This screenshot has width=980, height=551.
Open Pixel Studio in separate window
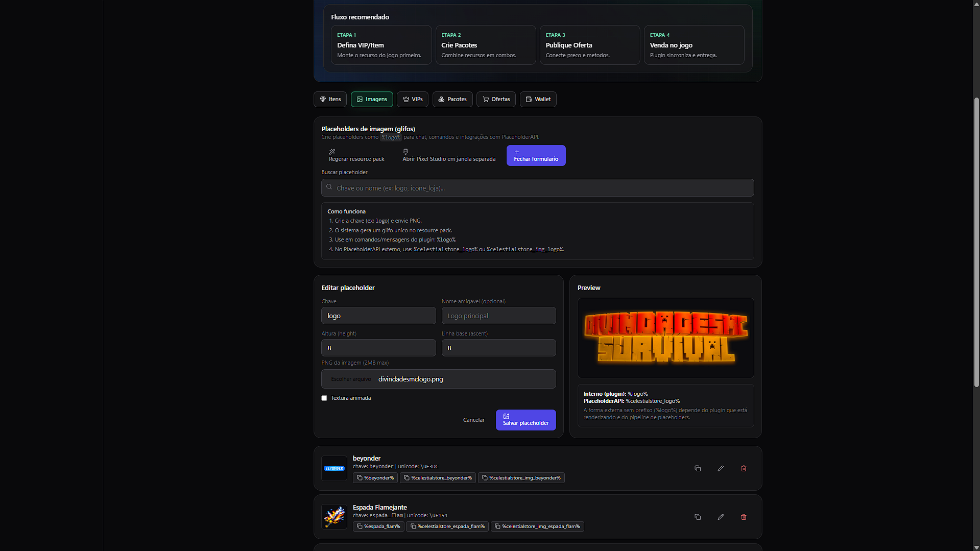(x=448, y=155)
